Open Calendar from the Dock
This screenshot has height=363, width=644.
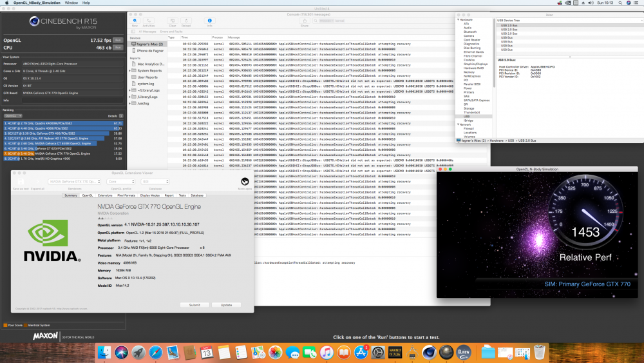click(x=207, y=352)
